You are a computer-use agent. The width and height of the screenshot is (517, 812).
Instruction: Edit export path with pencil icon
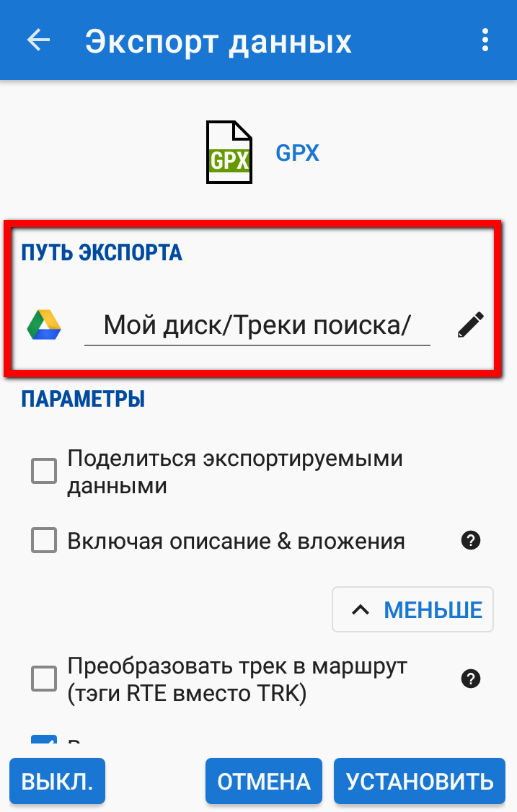471,325
